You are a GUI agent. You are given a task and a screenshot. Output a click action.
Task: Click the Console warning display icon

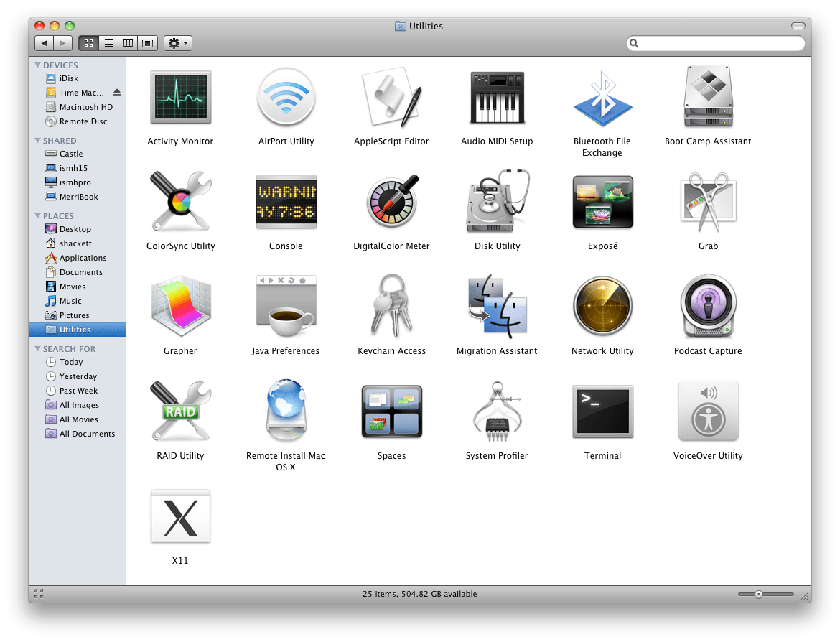click(286, 202)
